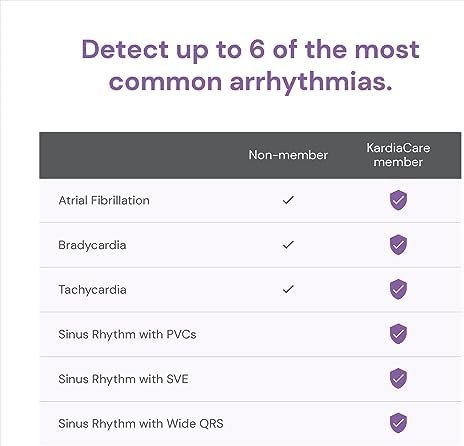The image size is (464, 446).
Task: Click the shield icon for PVCs row
Action: (x=398, y=333)
